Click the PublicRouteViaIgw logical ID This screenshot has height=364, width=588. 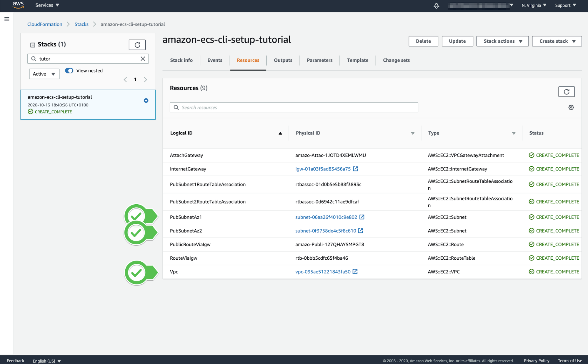pyautogui.click(x=190, y=244)
